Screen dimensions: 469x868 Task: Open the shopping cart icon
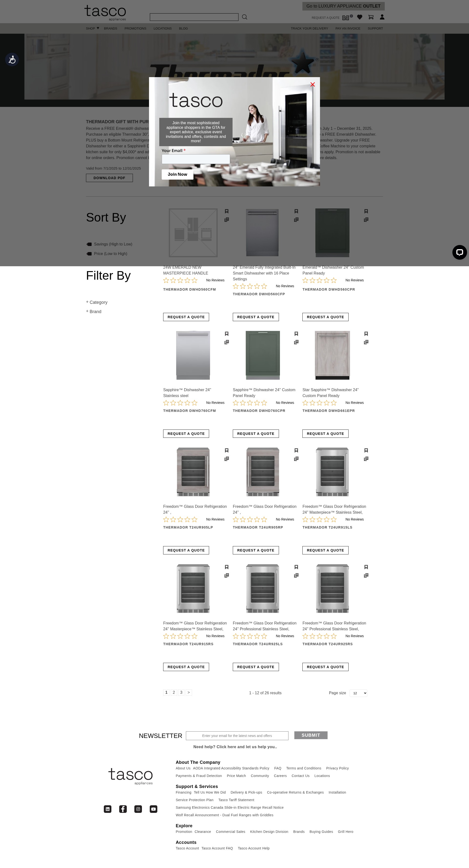tap(371, 17)
